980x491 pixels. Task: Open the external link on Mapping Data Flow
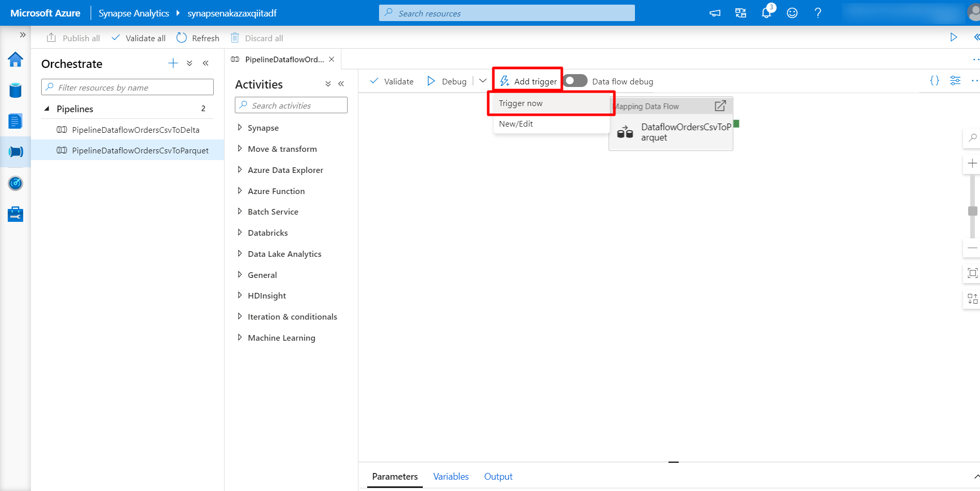tap(720, 106)
